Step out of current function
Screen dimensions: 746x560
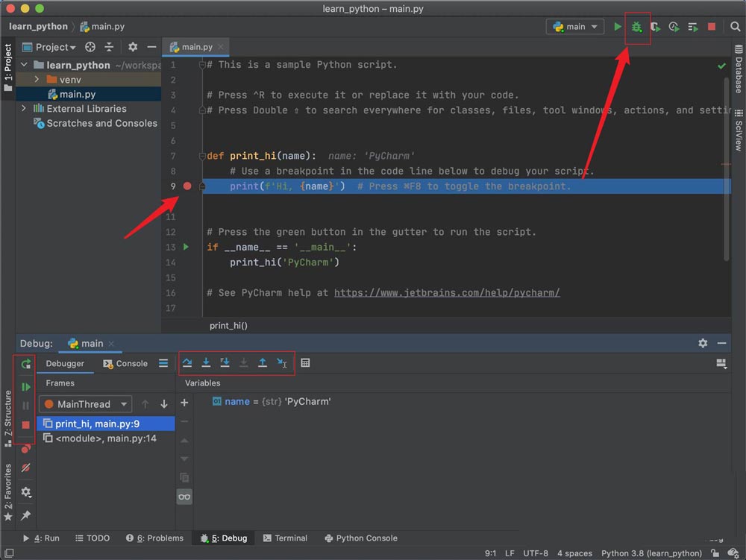pos(262,362)
